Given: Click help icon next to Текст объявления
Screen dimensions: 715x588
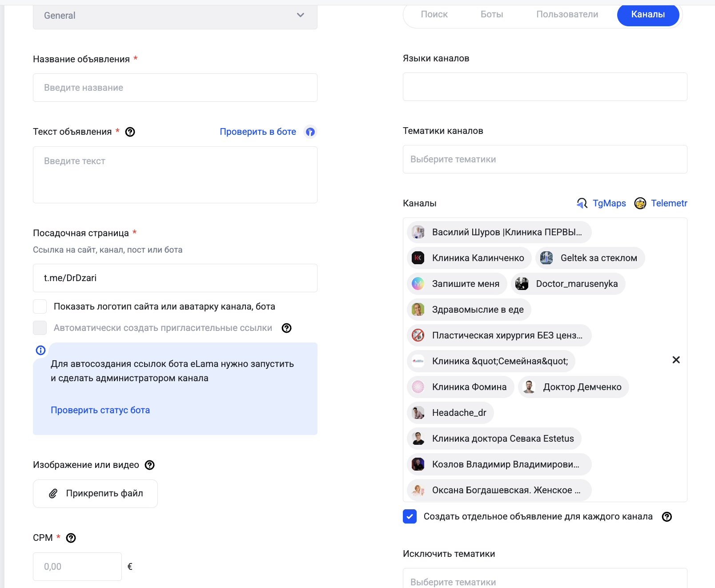Looking at the screenshot, I should (x=130, y=132).
